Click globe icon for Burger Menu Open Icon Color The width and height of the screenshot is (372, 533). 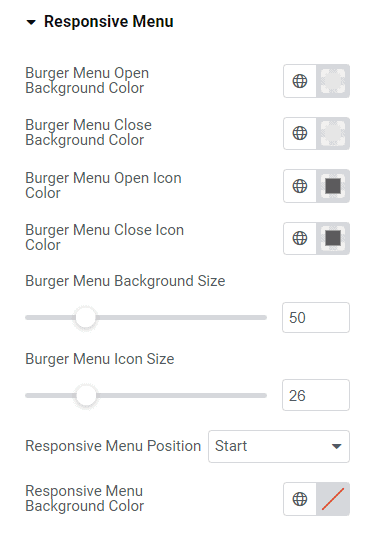(300, 186)
